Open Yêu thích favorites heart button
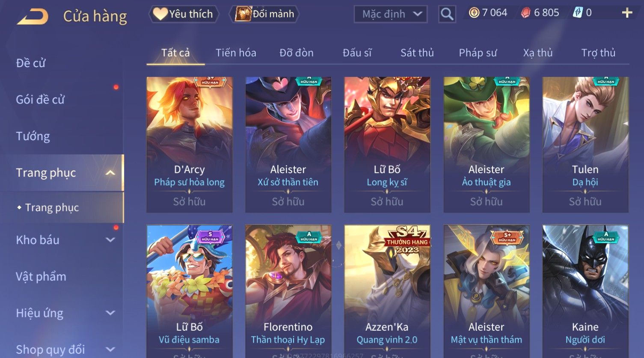Screen dimensions: 644x358 (184, 14)
